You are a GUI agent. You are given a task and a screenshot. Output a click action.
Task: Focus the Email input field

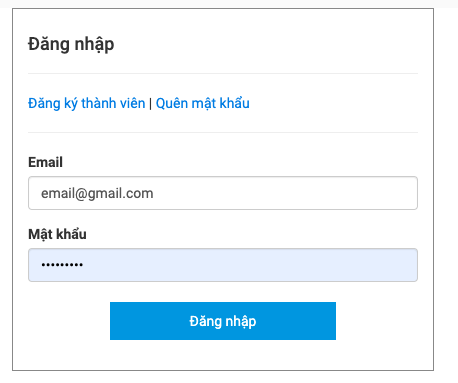pyautogui.click(x=223, y=193)
